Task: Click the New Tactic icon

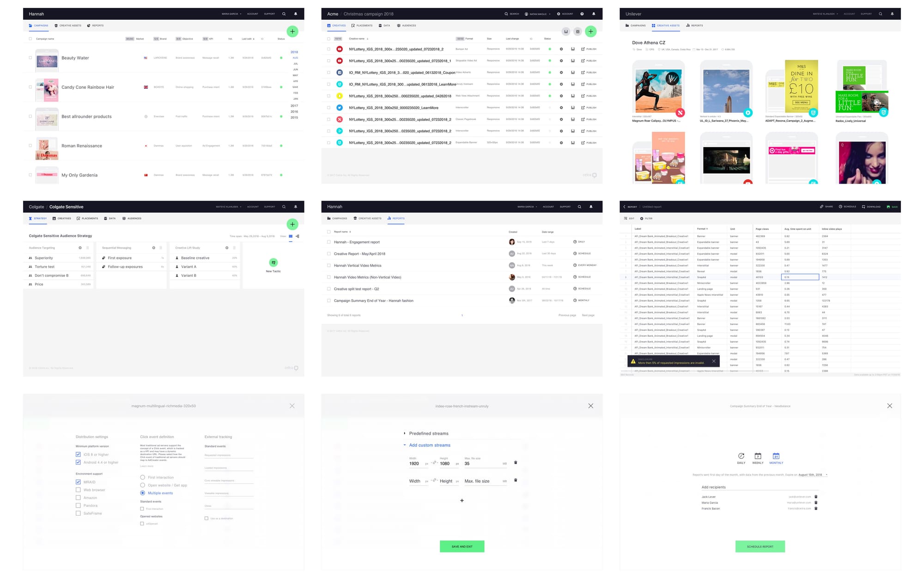Action: pos(273,263)
